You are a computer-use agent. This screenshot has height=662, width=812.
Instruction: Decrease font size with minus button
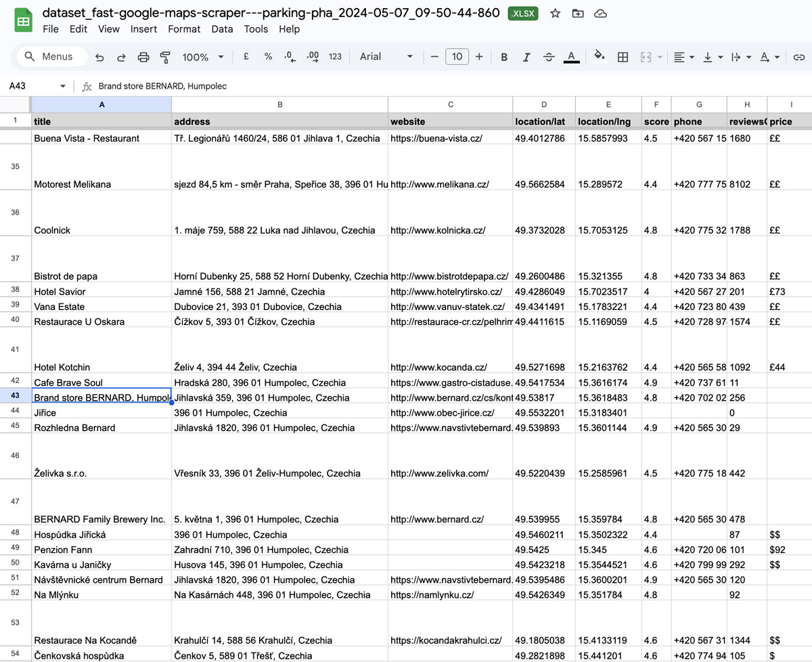pos(434,57)
